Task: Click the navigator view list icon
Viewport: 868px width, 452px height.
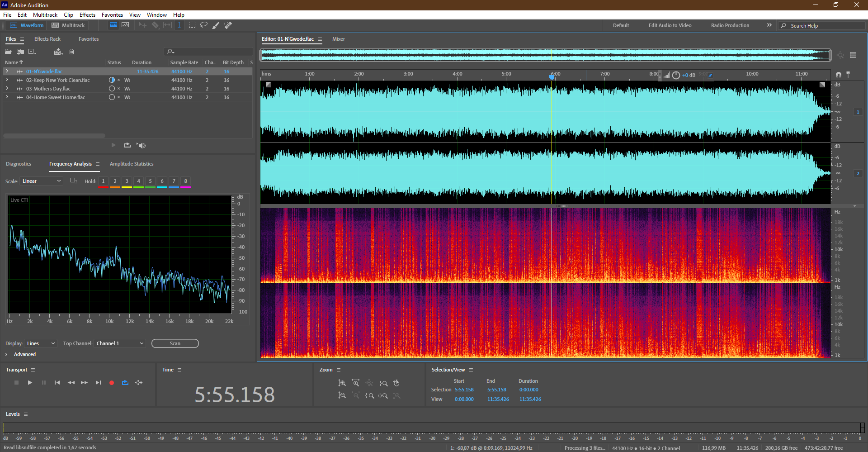Action: 853,55
